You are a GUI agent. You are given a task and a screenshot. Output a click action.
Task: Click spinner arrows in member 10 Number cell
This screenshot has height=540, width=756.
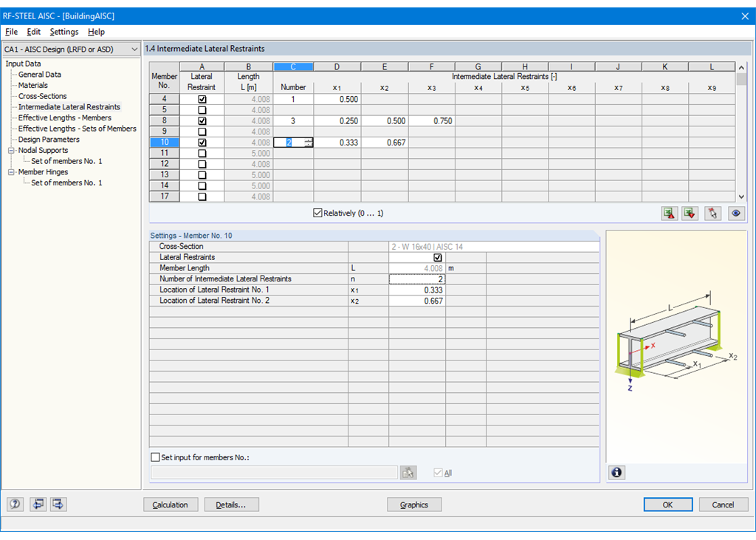[309, 143]
